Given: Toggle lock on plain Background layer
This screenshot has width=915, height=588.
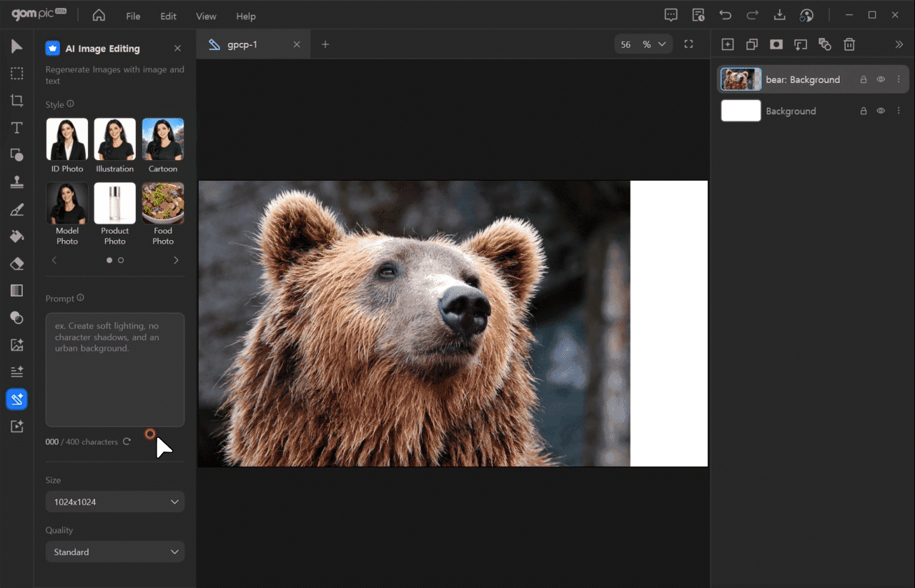Looking at the screenshot, I should point(864,111).
